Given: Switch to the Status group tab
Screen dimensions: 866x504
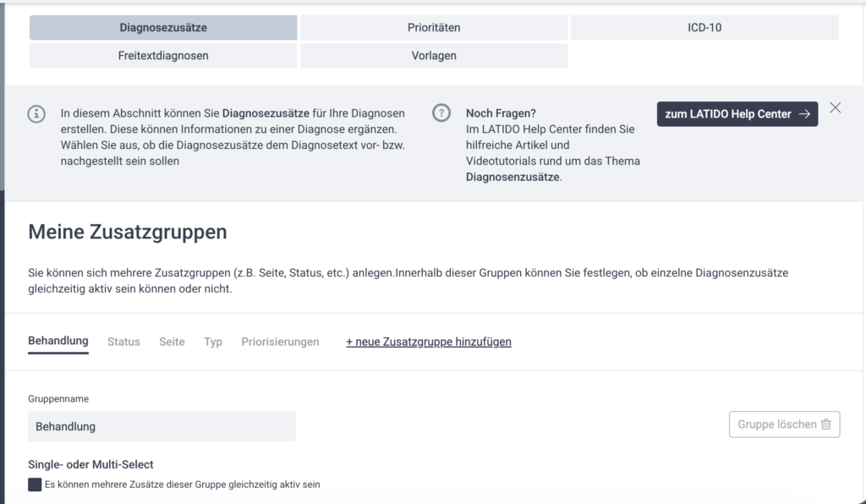Looking at the screenshot, I should 123,342.
